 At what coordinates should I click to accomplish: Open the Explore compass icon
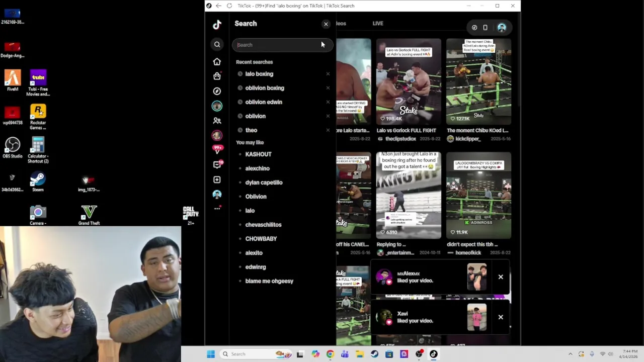[217, 91]
